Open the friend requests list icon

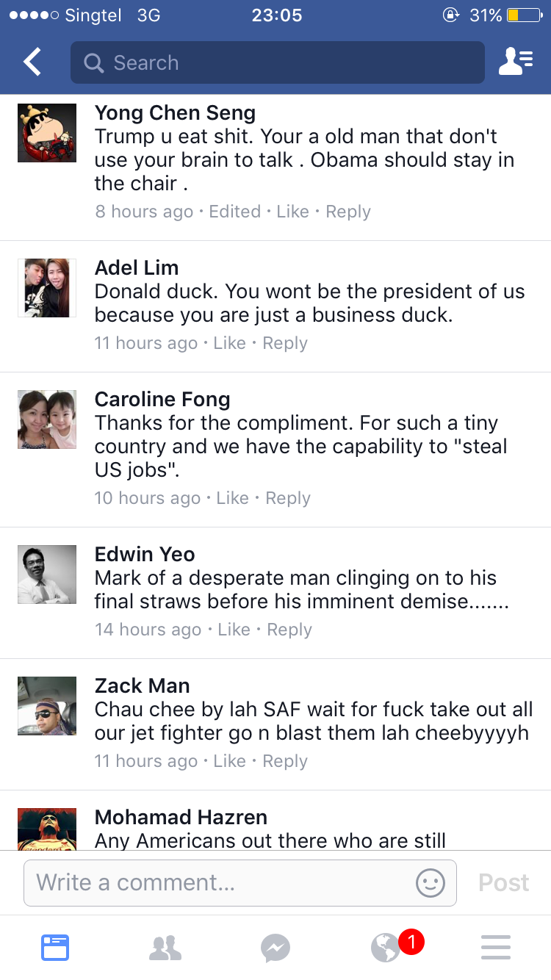(x=516, y=62)
